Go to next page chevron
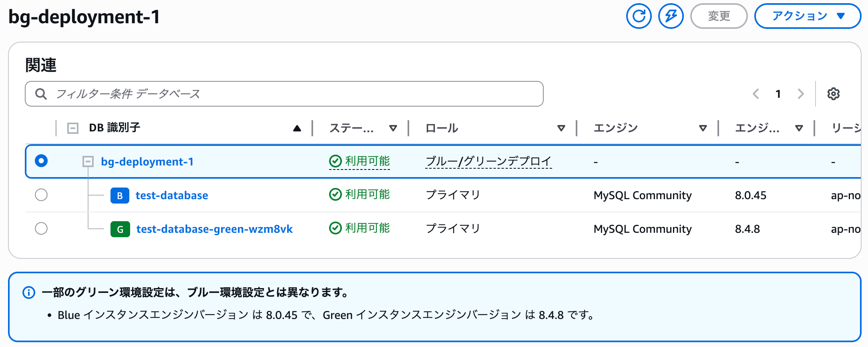The width and height of the screenshot is (868, 347). (800, 94)
